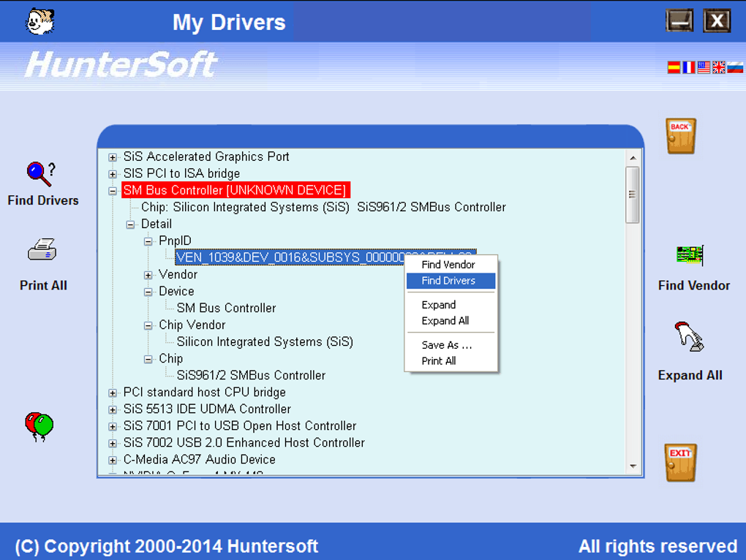Screen dimensions: 746x560
Task: Select the French flag language
Action: [688, 67]
